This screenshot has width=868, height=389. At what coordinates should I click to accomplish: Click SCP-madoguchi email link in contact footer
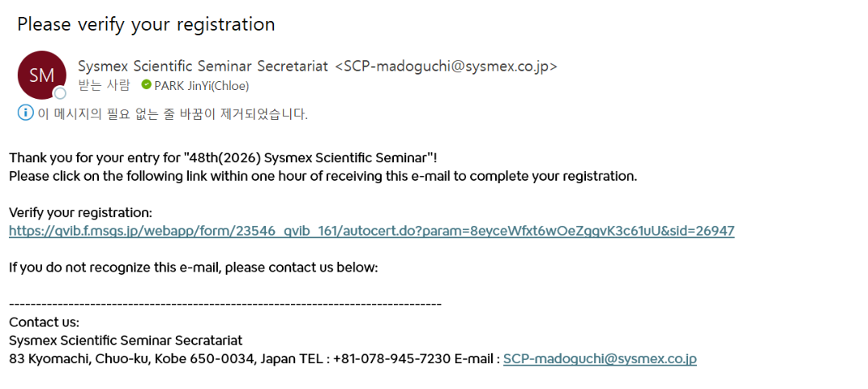pyautogui.click(x=600, y=358)
